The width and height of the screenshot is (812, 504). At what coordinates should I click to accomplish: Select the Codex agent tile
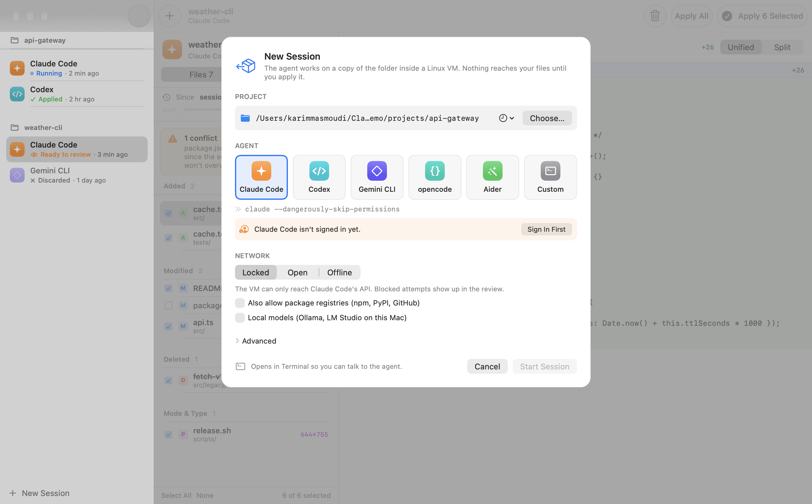(x=319, y=177)
